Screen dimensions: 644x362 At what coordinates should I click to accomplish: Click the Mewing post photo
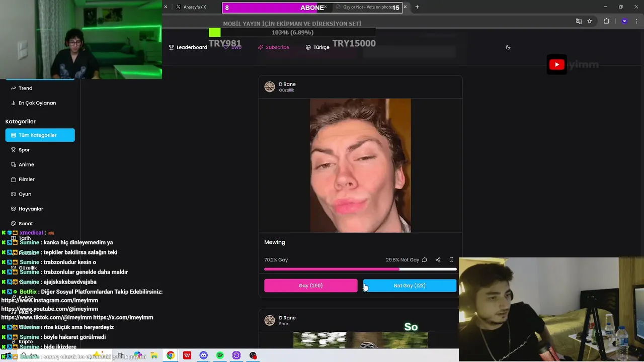(x=360, y=165)
